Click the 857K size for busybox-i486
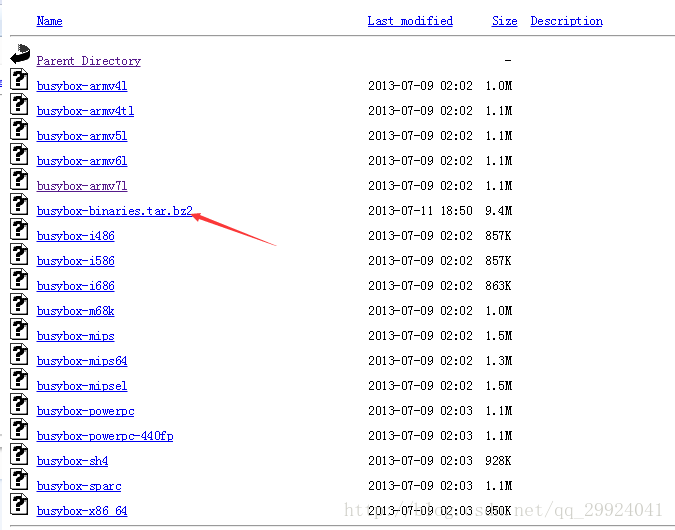Image resolution: width=675 pixels, height=530 pixels. pos(498,236)
